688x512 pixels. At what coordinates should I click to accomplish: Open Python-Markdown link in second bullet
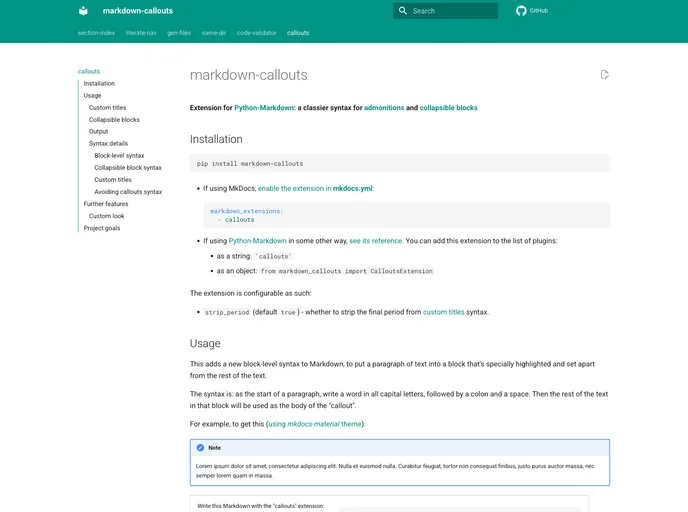(258, 240)
